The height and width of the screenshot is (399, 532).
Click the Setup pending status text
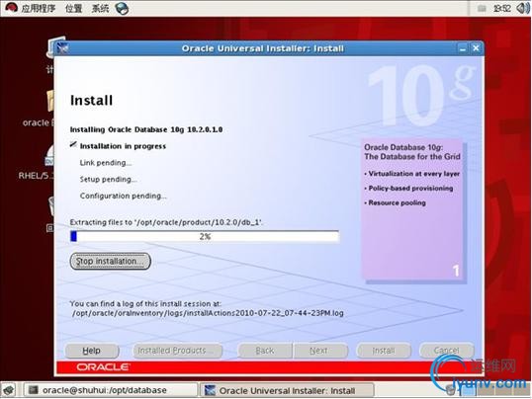108,179
